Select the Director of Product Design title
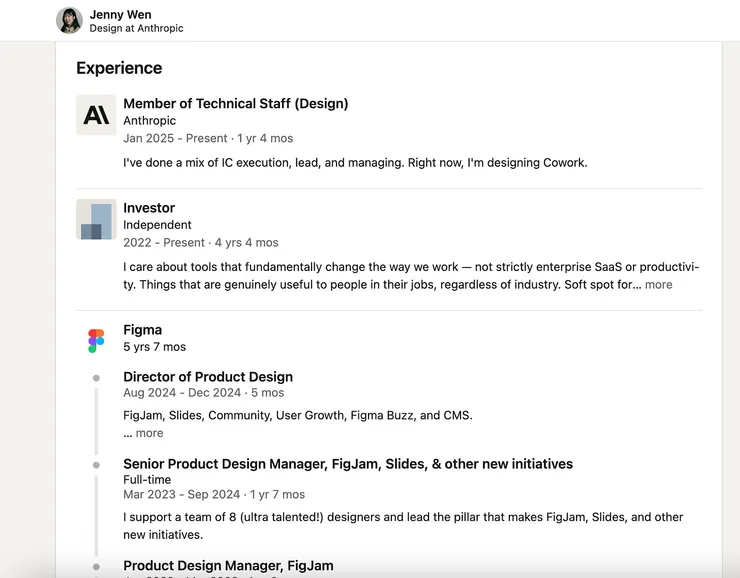Screen dimensions: 740x578 (208, 377)
